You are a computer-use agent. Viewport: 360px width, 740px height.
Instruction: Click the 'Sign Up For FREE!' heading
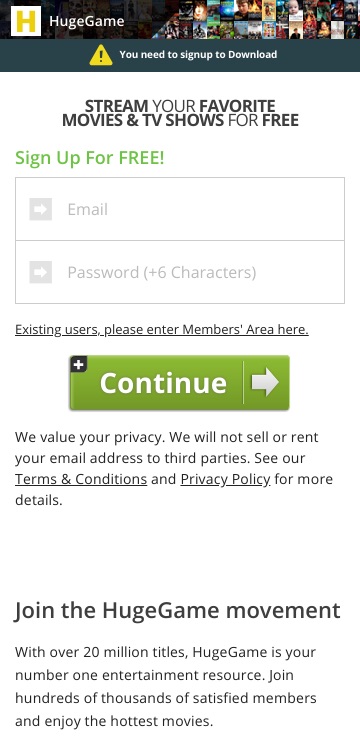pyautogui.click(x=90, y=158)
